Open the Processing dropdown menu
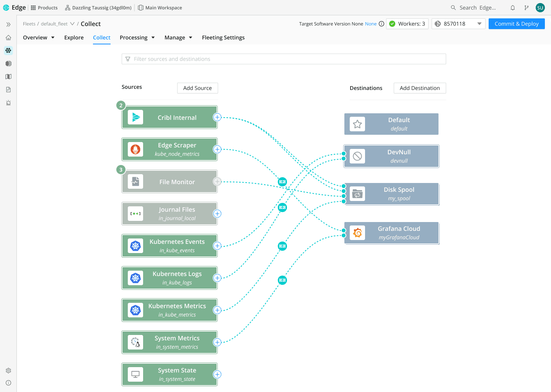Image resolution: width=551 pixels, height=392 pixels. click(137, 38)
